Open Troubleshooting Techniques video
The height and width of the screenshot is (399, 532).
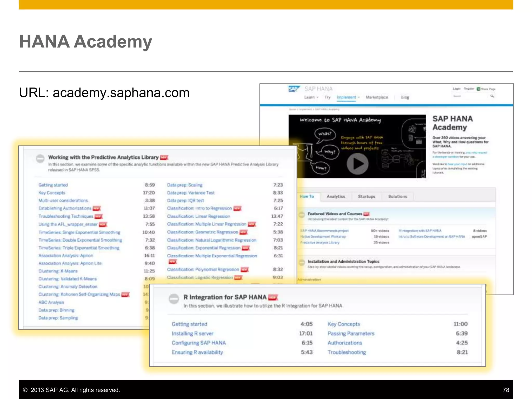coord(66,216)
